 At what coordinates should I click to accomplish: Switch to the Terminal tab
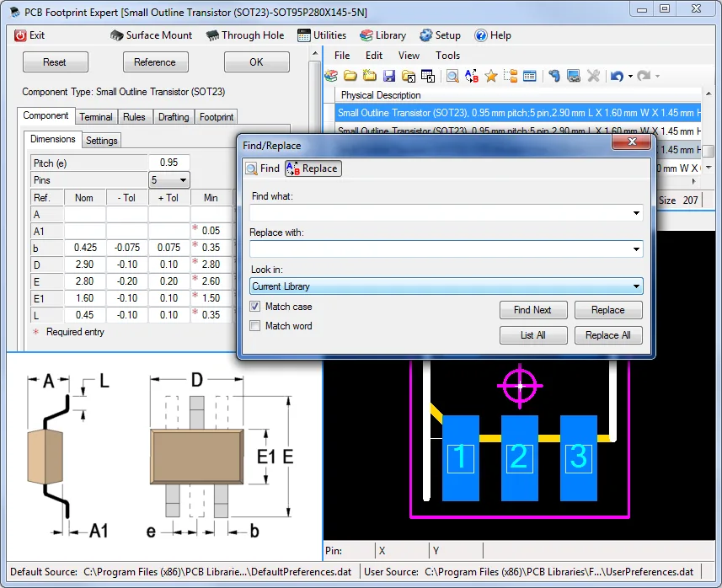point(96,117)
